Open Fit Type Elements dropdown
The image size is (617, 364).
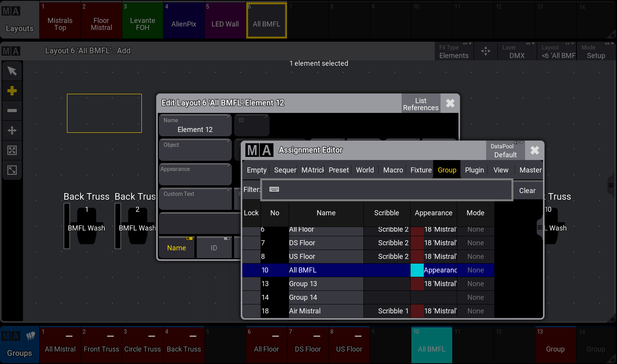pyautogui.click(x=454, y=51)
